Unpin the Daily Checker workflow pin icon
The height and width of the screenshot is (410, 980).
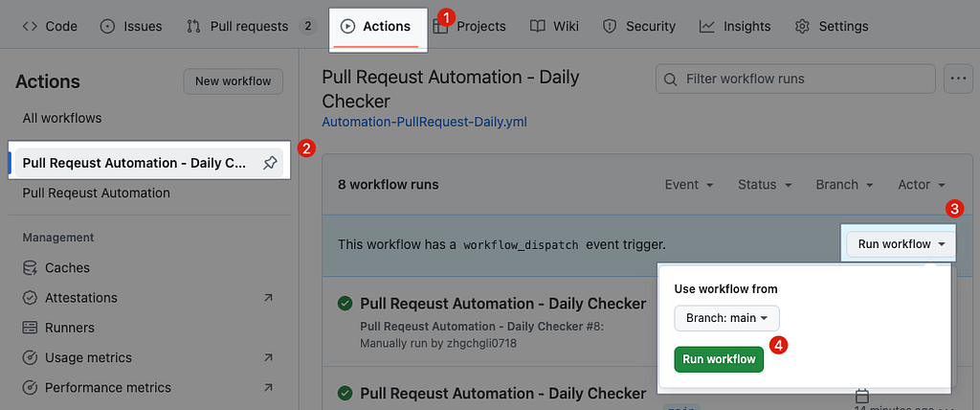click(270, 163)
